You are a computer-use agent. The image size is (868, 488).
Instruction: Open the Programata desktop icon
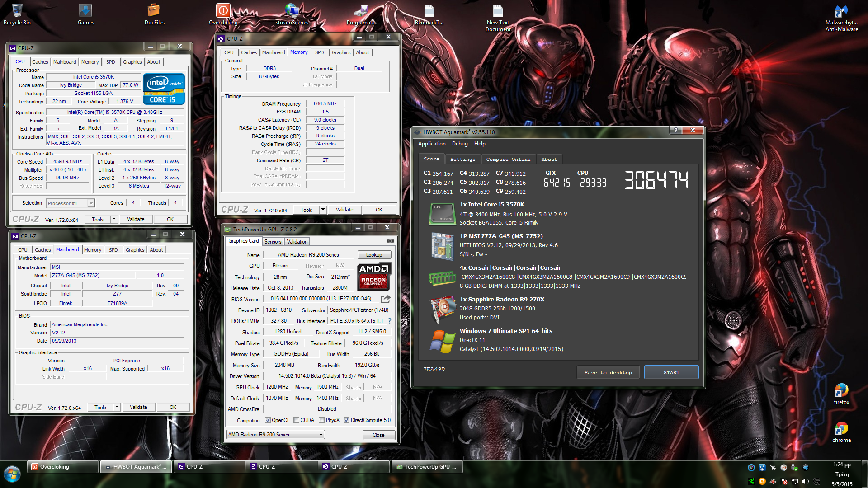click(361, 14)
